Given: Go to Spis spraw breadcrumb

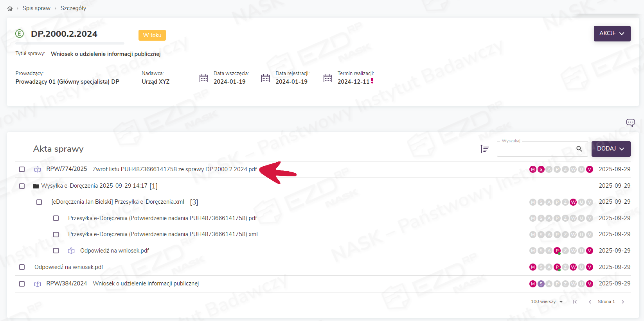Looking at the screenshot, I should tap(36, 8).
